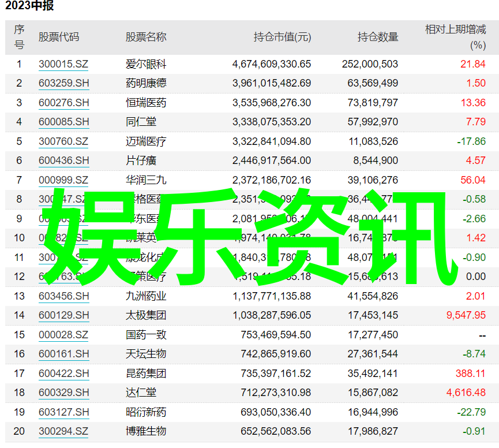Select the stock name 九洲药业
This screenshot has width=499, height=448.
[146, 296]
